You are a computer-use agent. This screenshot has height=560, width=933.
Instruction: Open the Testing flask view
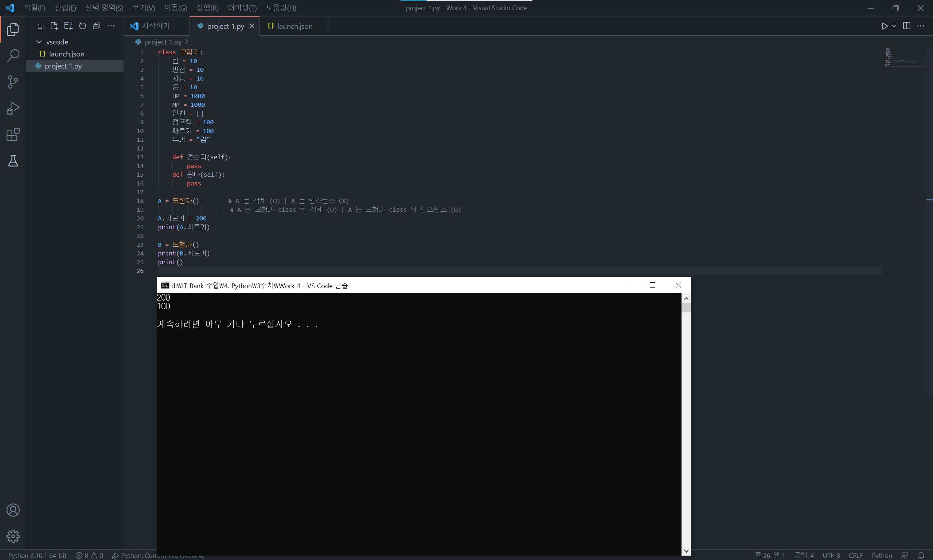(13, 161)
